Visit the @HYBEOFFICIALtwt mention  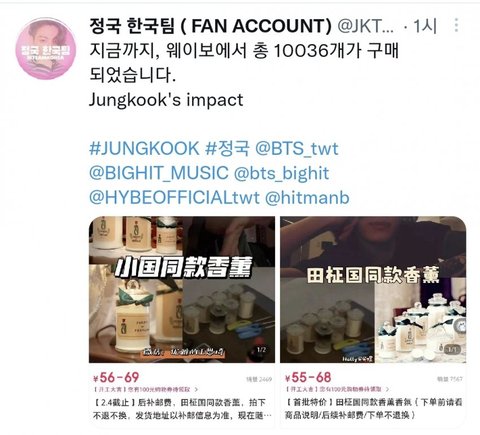(174, 198)
